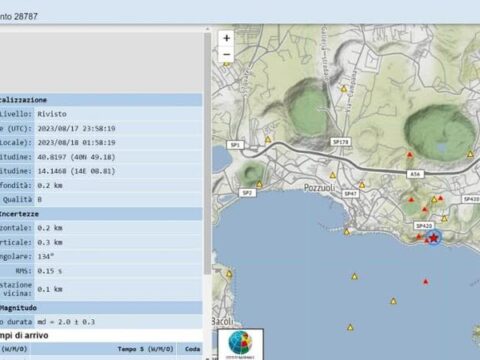Zoom in the map with plus button

pyautogui.click(x=227, y=38)
